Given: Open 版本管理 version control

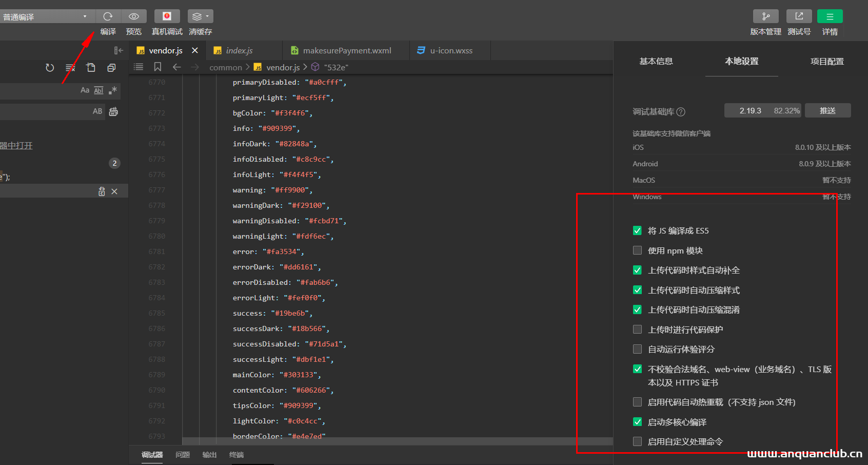Looking at the screenshot, I should pyautogui.click(x=765, y=16).
